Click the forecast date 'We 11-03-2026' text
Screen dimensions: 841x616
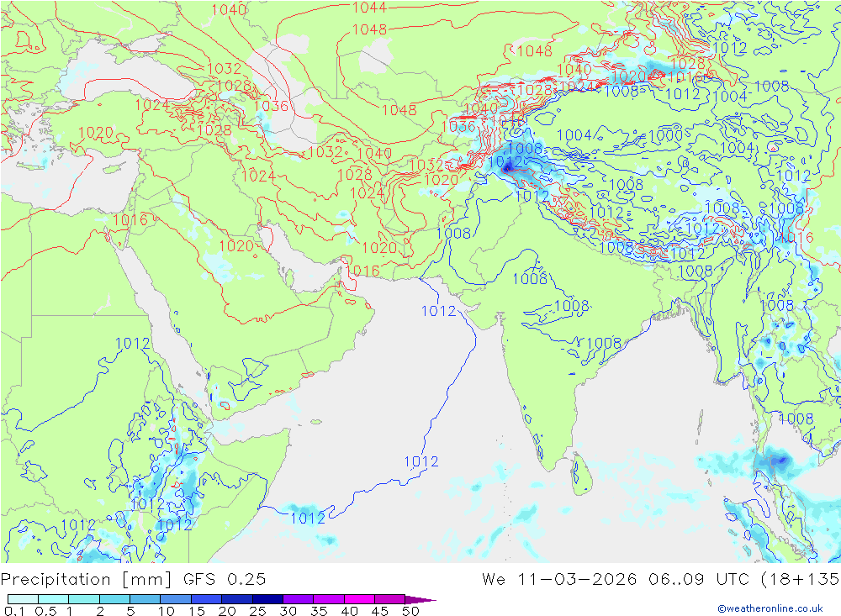[559, 580]
